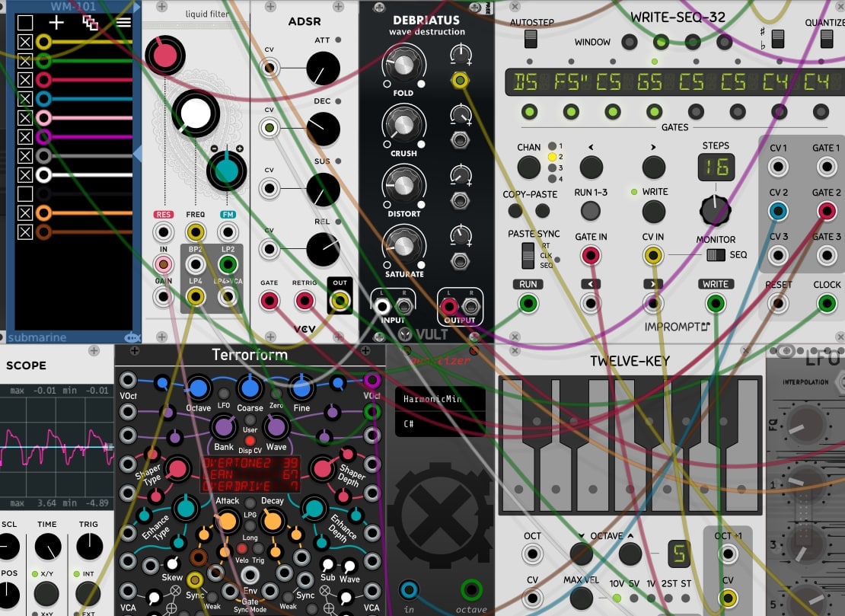Uncheck the blue wire checkbox in WM-101

tap(25, 99)
